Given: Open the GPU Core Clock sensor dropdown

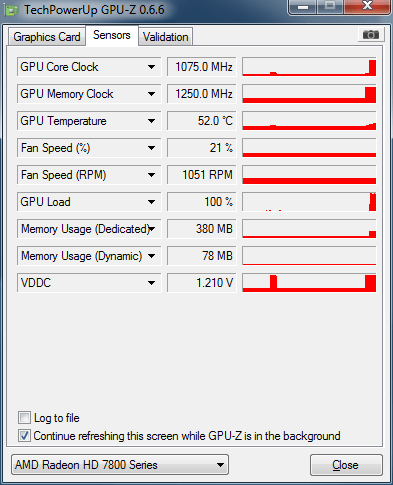Looking at the screenshot, I should (x=151, y=67).
